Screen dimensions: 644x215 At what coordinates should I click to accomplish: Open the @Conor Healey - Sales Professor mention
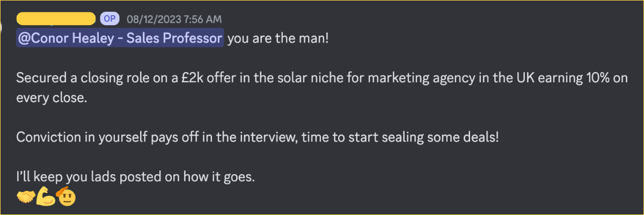(120, 39)
